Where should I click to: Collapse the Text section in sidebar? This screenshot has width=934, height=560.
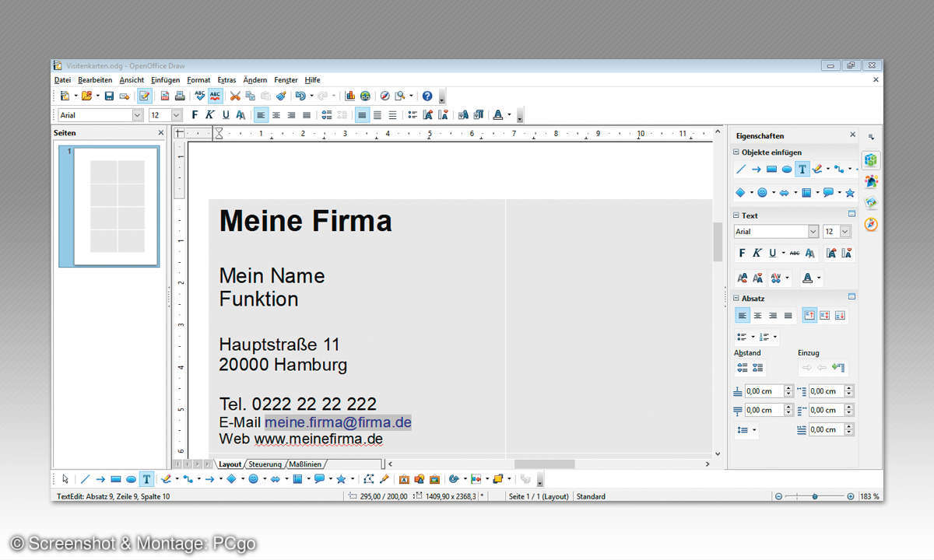(x=736, y=215)
